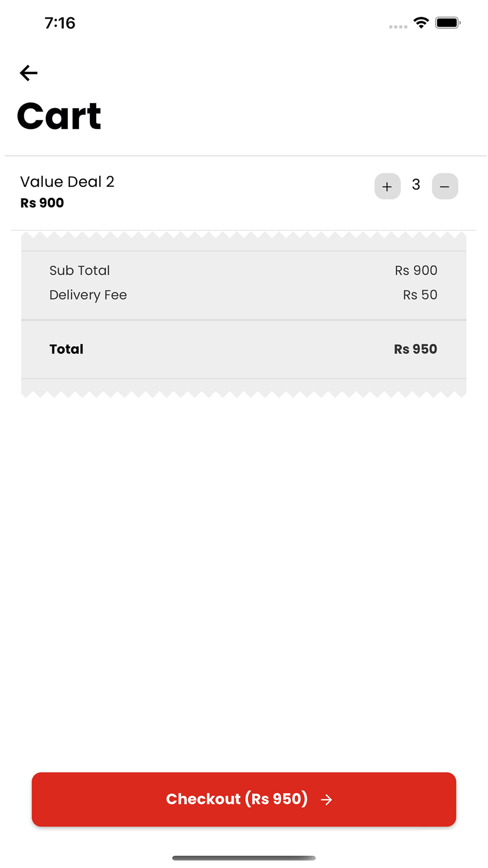Screen dimensions: 488x868
Task: Tap the cellular signal dots icon
Action: point(398,27)
